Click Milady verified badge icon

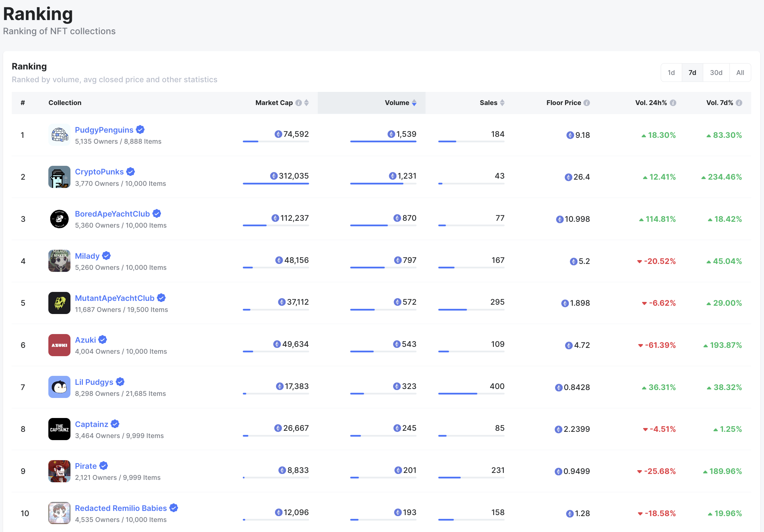106,256
